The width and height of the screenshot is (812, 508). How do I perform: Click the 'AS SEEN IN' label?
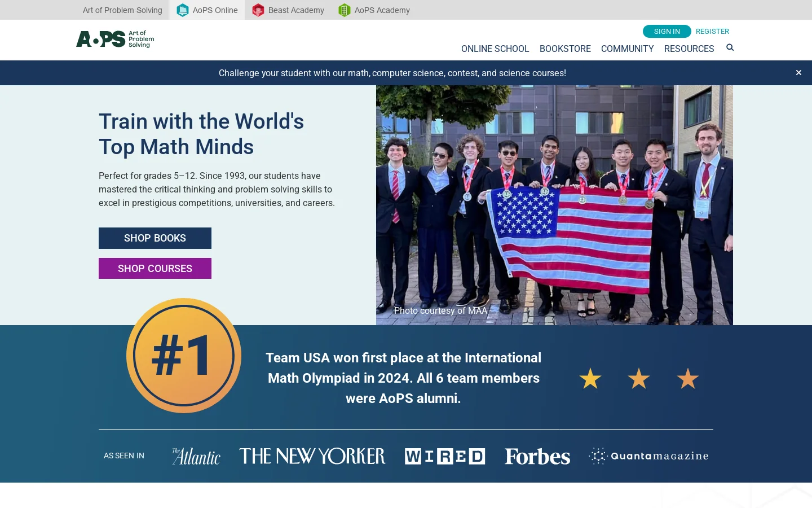pos(124,456)
